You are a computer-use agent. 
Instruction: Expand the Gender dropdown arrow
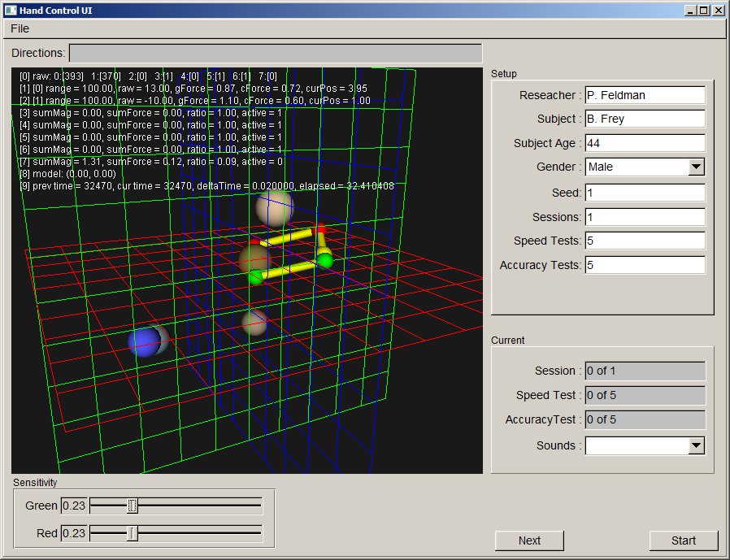696,167
